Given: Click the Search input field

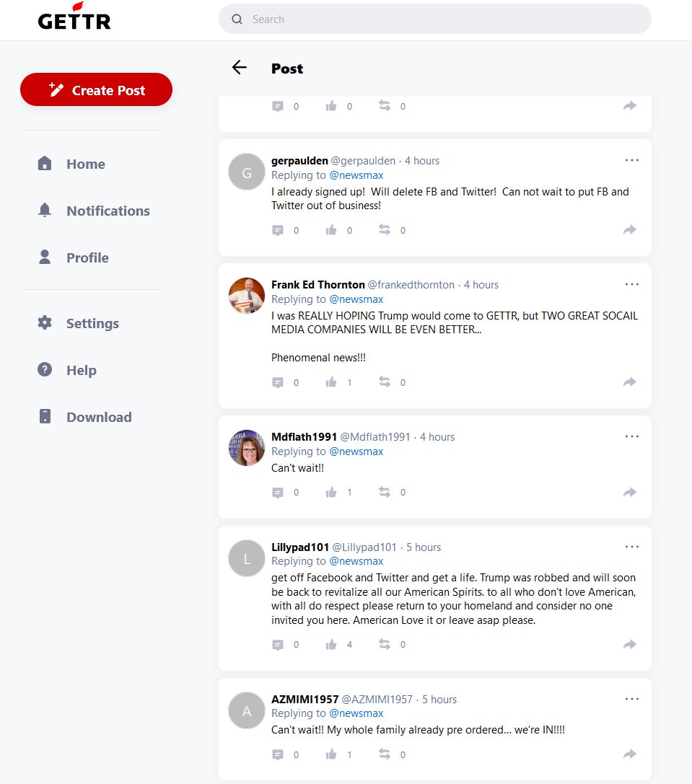Looking at the screenshot, I should pyautogui.click(x=433, y=19).
